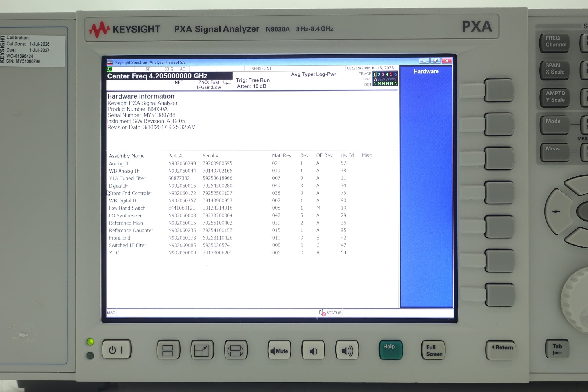Click the speaker muted status icon

(x=322, y=313)
